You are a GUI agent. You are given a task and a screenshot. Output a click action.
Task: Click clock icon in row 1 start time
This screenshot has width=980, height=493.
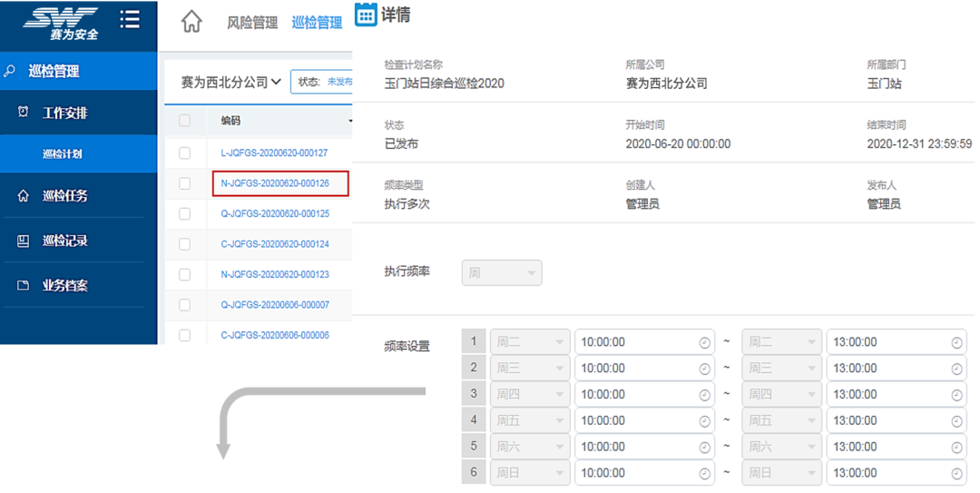coord(704,342)
